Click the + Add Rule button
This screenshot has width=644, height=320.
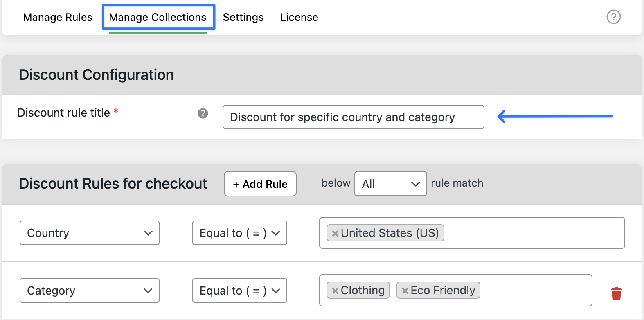(x=260, y=184)
